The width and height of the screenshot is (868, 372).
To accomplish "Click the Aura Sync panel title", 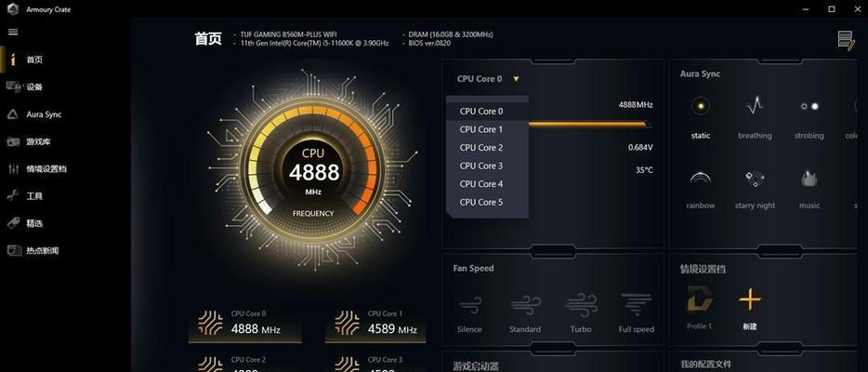I will (x=700, y=73).
